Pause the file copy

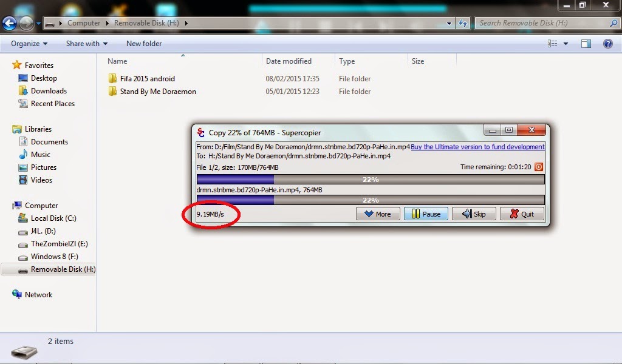click(x=426, y=214)
